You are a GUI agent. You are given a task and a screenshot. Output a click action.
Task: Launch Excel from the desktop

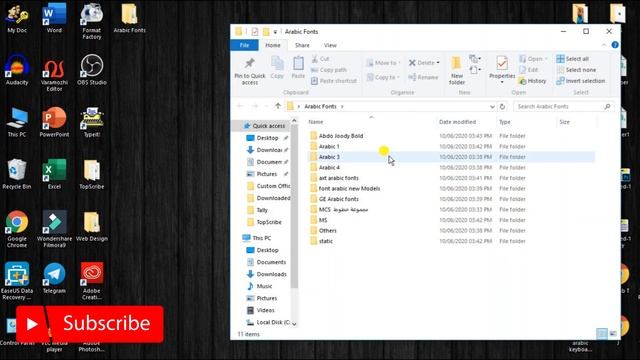[54, 175]
